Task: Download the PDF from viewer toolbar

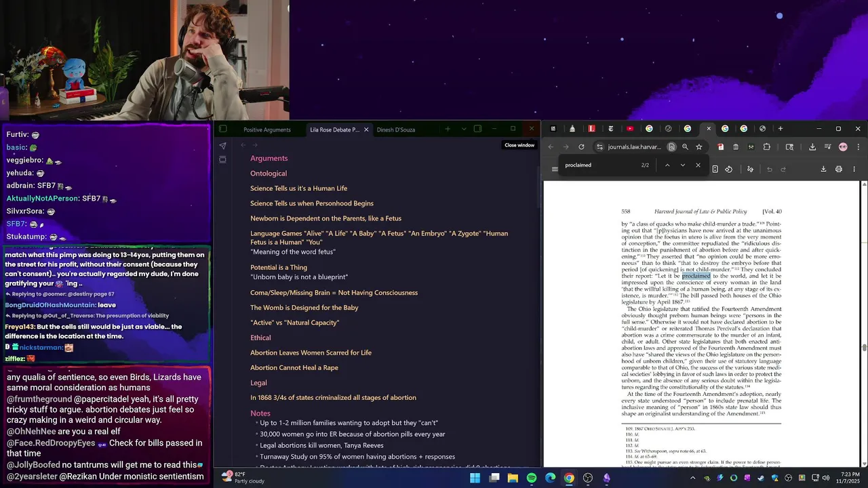Action: coord(823,169)
